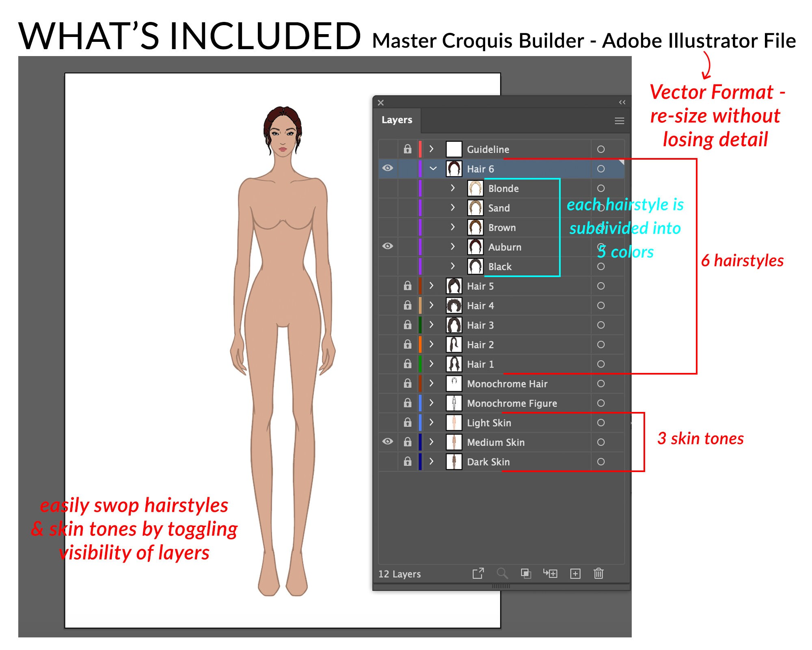Click the Medium Skin layer name

coord(496,442)
